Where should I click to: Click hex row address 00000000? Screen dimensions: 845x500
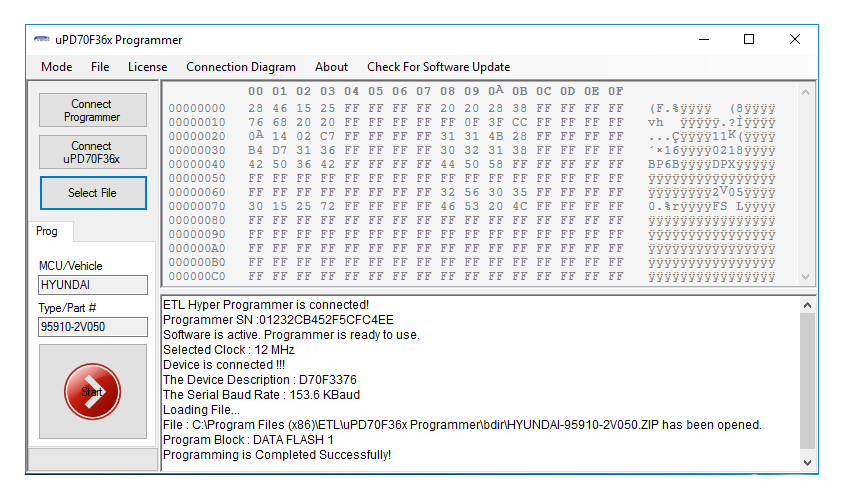(x=197, y=108)
